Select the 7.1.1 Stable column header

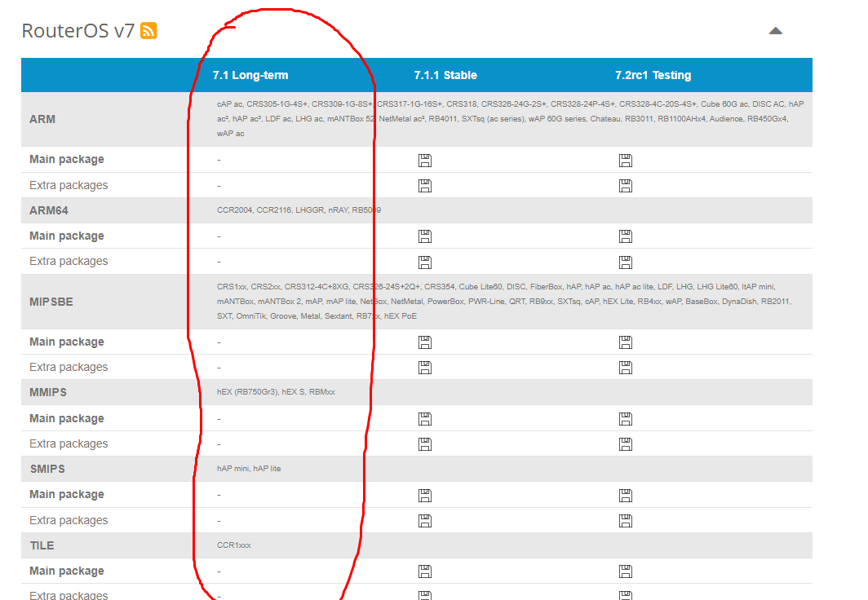tap(445, 75)
